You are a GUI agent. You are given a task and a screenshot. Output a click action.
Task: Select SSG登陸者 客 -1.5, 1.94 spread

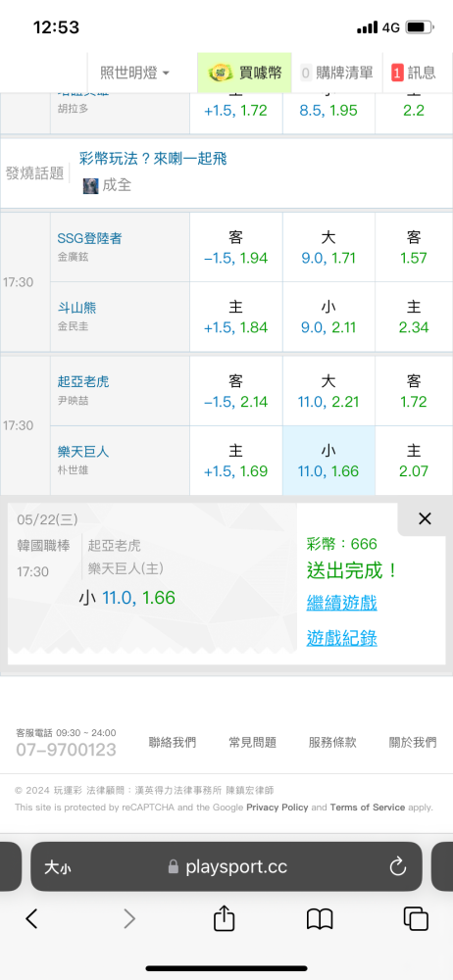[236, 247]
